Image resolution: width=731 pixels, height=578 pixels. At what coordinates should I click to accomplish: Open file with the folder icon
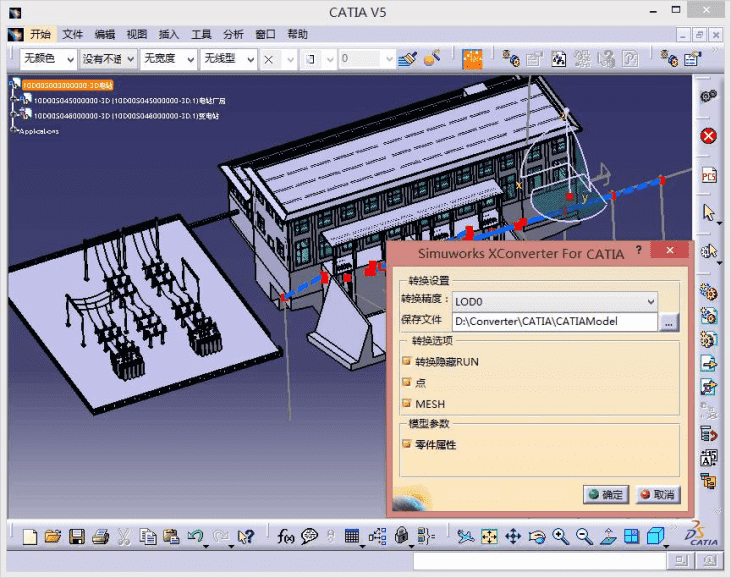coord(53,537)
